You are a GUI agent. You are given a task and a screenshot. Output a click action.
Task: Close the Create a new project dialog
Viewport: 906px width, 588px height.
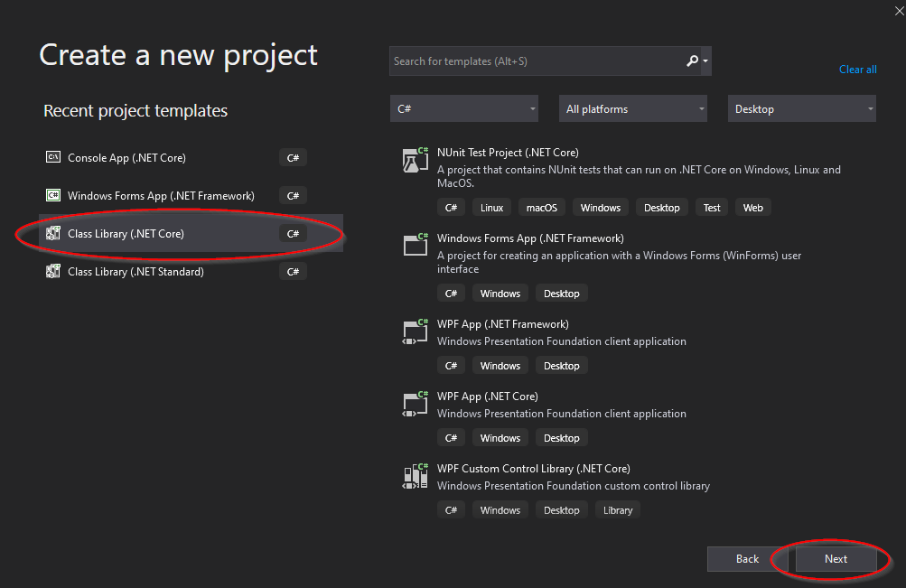coord(899,11)
